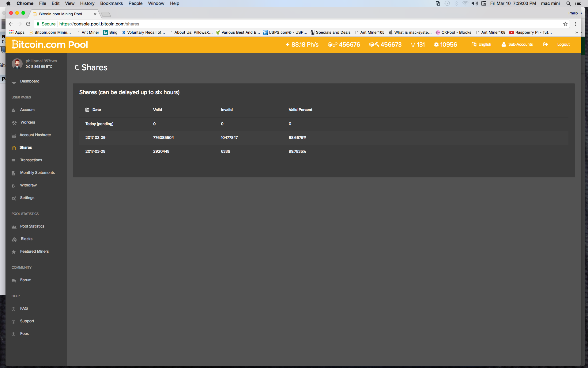The width and height of the screenshot is (588, 368).
Task: Click the Today (pending) row label
Action: point(99,124)
